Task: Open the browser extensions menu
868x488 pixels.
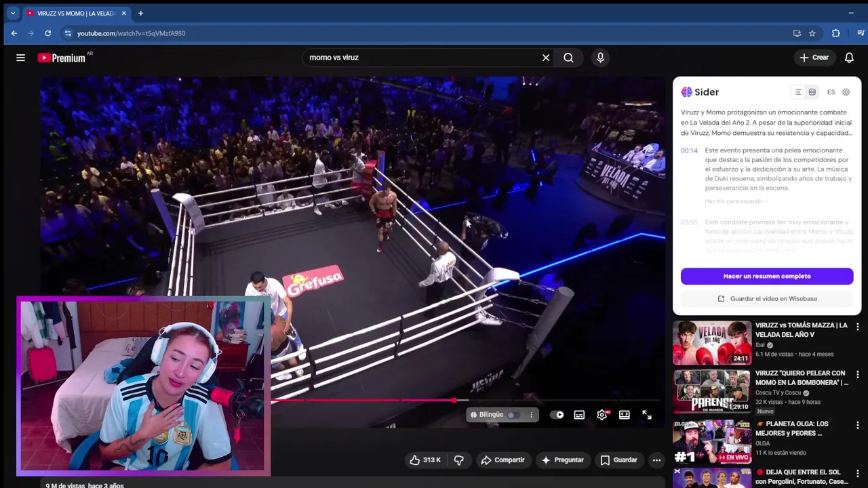Action: click(835, 33)
